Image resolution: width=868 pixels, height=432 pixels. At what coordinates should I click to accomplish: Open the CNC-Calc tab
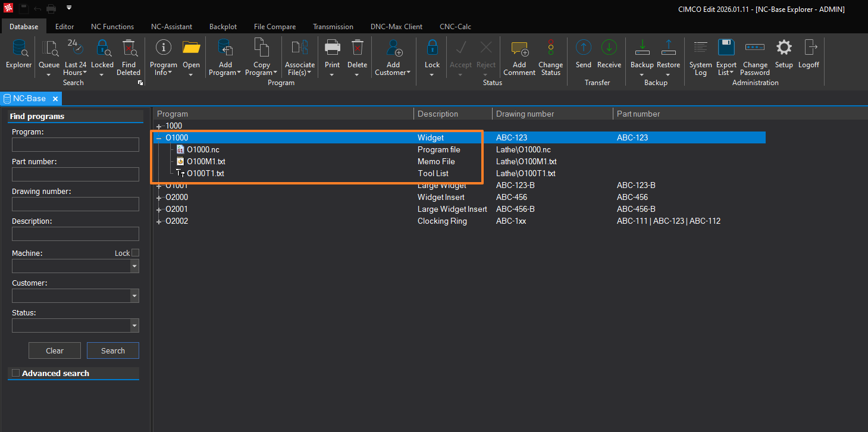pos(455,26)
